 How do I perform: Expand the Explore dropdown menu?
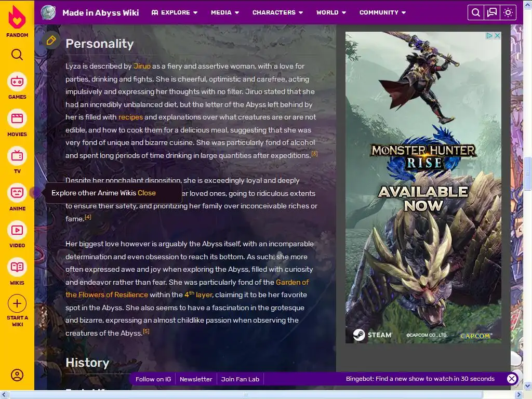pyautogui.click(x=175, y=12)
